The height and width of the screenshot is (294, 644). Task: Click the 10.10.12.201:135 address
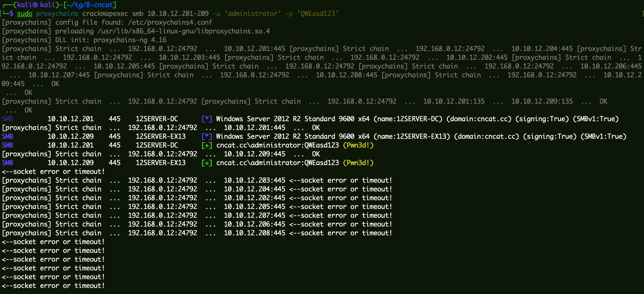454,101
